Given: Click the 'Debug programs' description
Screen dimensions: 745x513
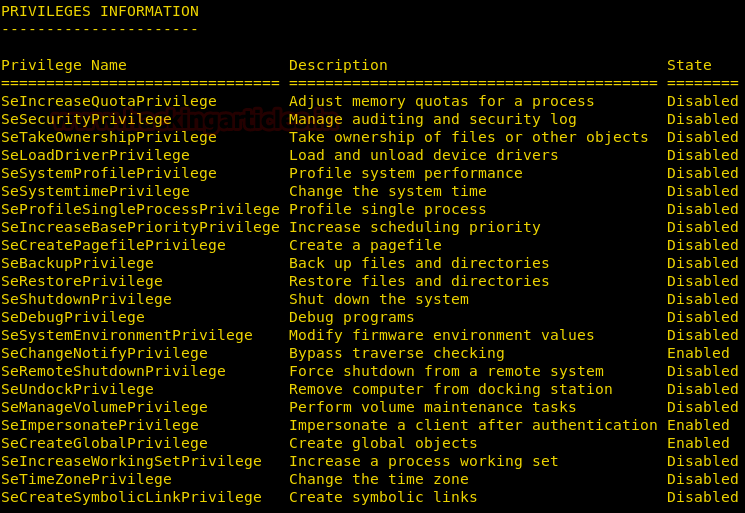Looking at the screenshot, I should coord(352,317).
